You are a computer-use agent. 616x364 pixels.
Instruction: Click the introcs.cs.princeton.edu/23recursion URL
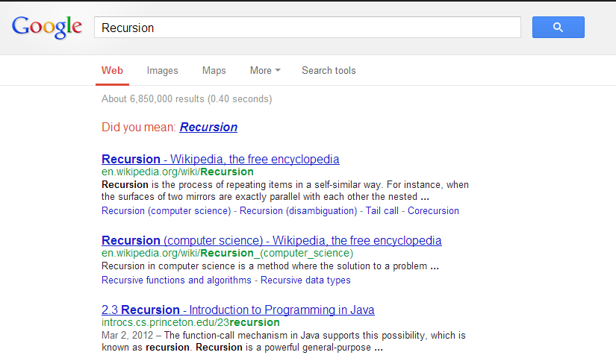pyautogui.click(x=190, y=322)
